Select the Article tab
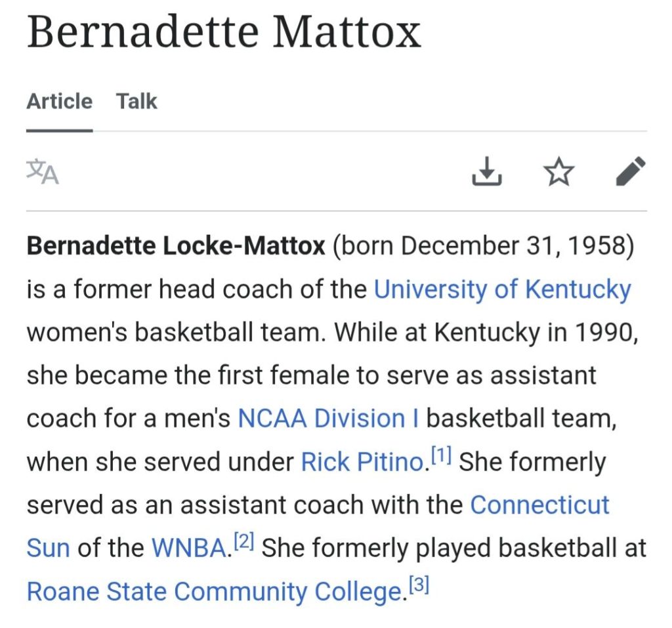Viewport: 672px width, 628px height. pos(59,102)
